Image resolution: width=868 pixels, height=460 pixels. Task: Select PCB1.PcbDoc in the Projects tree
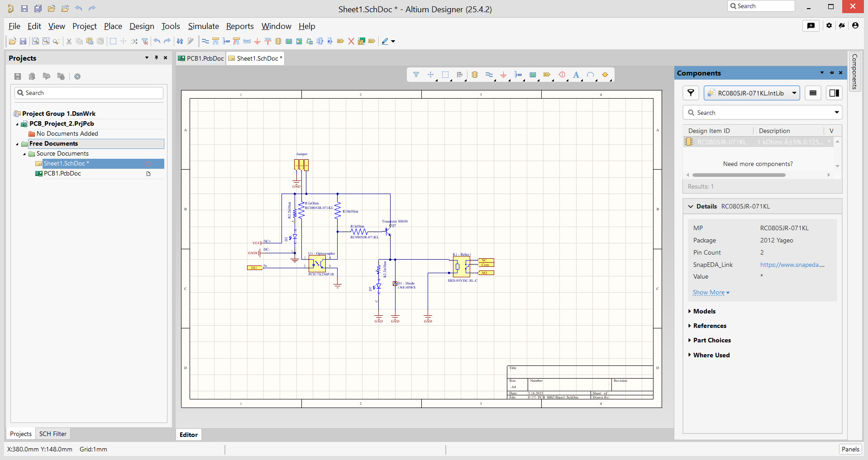point(62,173)
